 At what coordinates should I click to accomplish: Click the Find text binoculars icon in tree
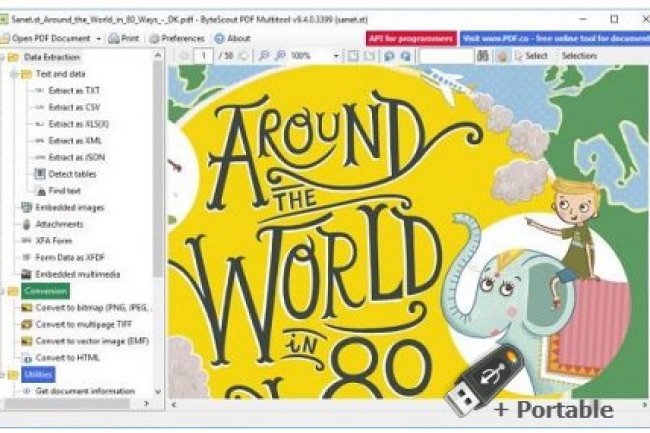click(x=41, y=191)
